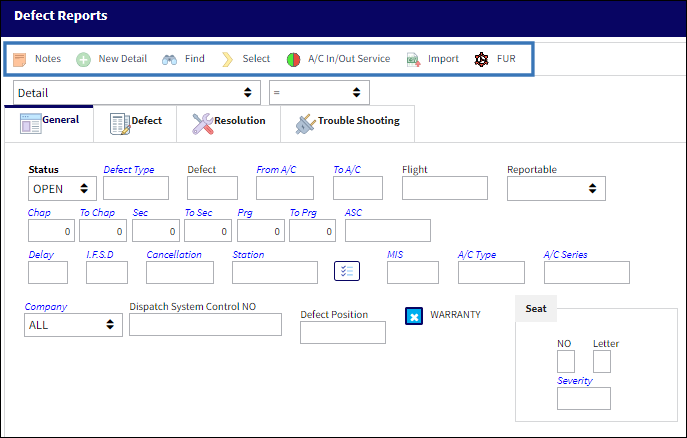Click the Sec input field
The width and height of the screenshot is (687, 438).
click(156, 230)
